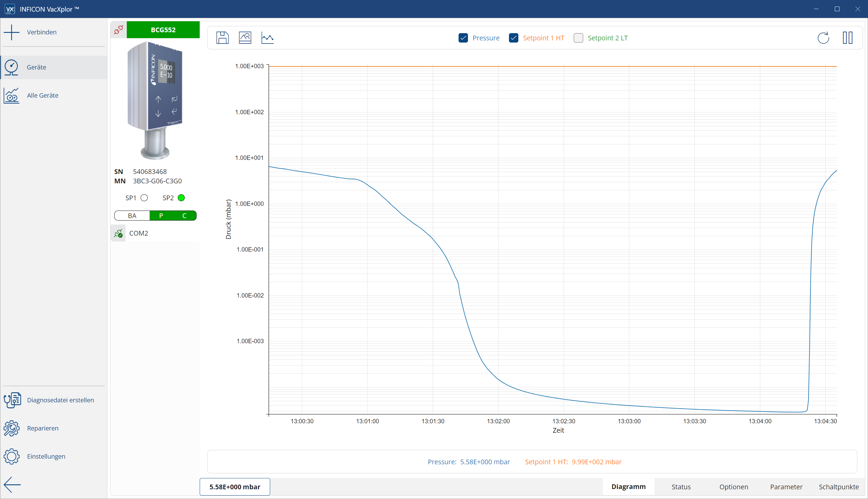Click the line chart view icon
This screenshot has width=868, height=499.
coord(267,38)
